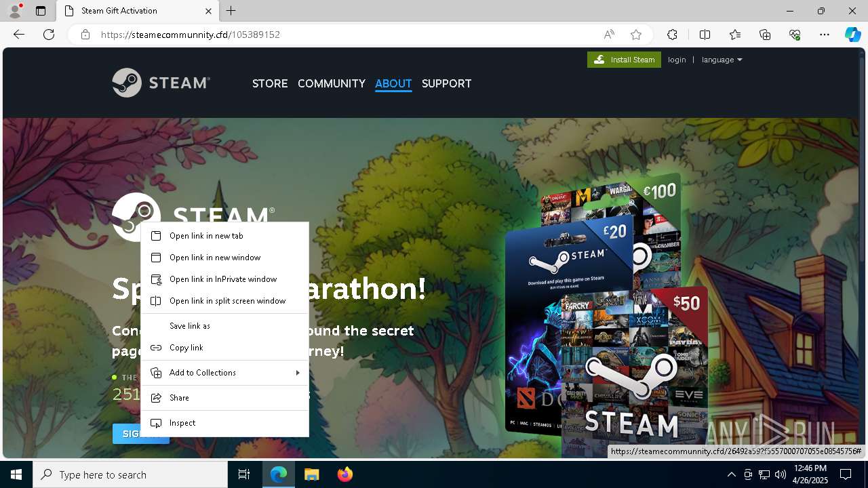Choose Open link in new window
The height and width of the screenshot is (488, 868).
point(224,258)
